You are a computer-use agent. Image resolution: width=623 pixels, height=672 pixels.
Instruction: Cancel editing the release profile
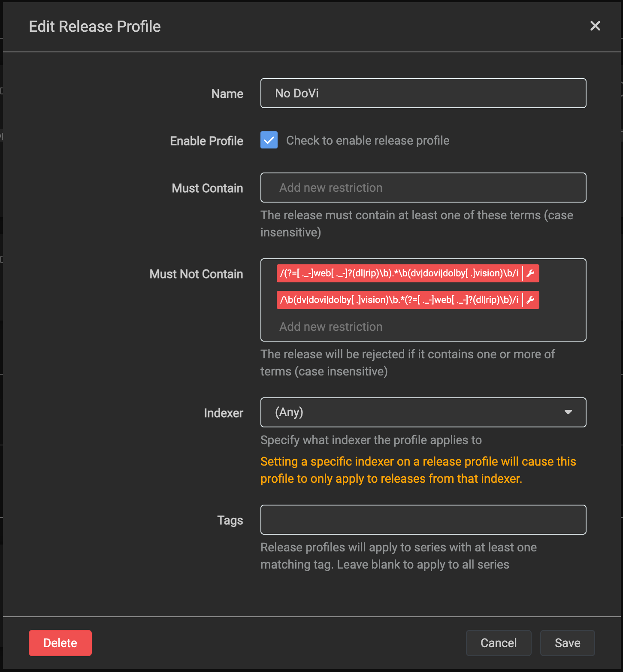(498, 643)
